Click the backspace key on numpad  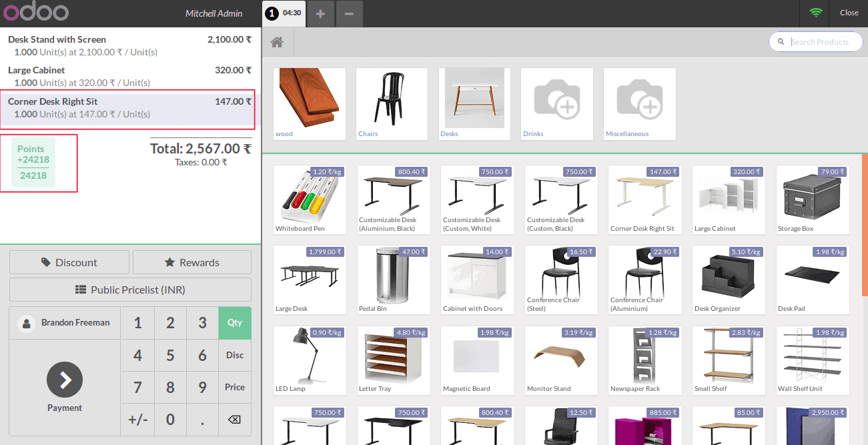click(x=234, y=420)
